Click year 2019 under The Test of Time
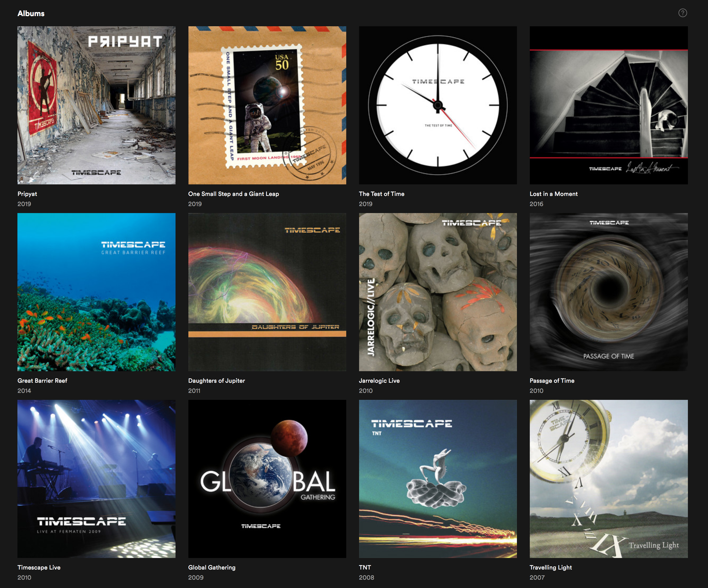Image resolution: width=708 pixels, height=588 pixels. click(366, 204)
